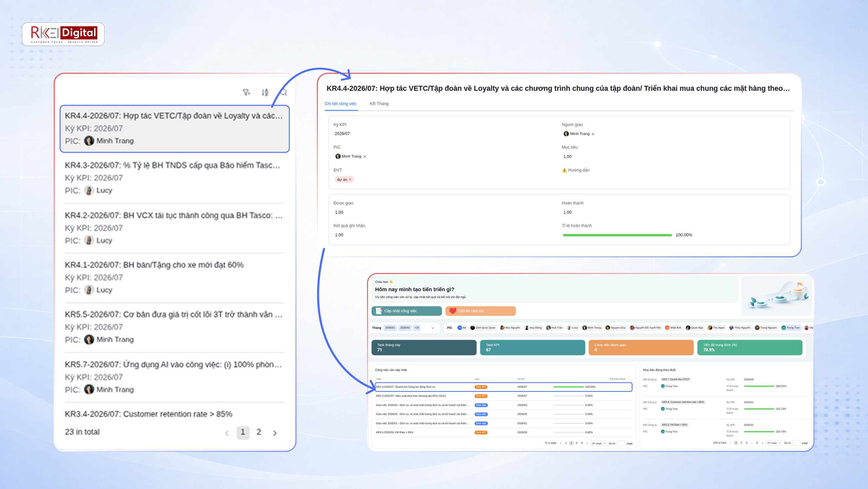The height and width of the screenshot is (489, 868).
Task: Open the KR4.3-2026/07 list item
Action: [x=174, y=178]
